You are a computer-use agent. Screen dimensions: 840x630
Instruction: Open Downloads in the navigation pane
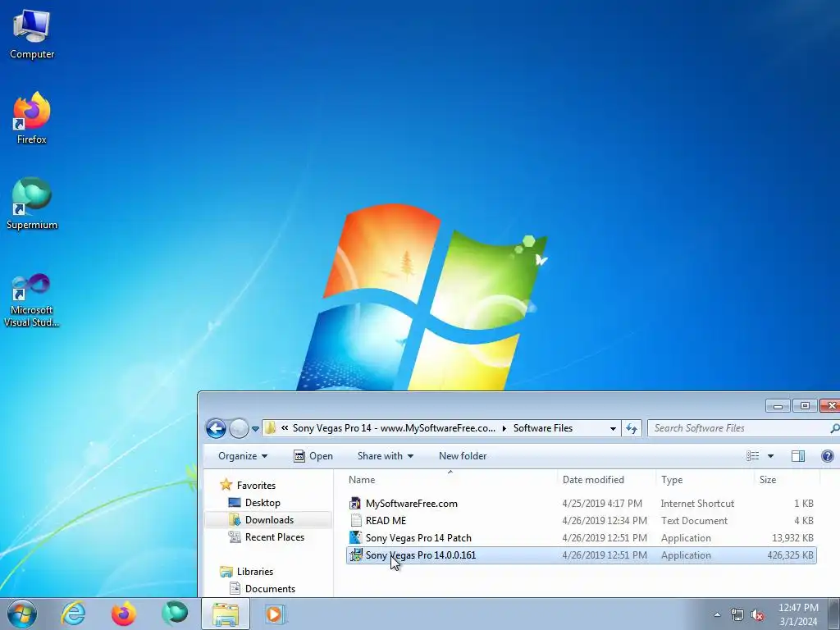pos(262,519)
